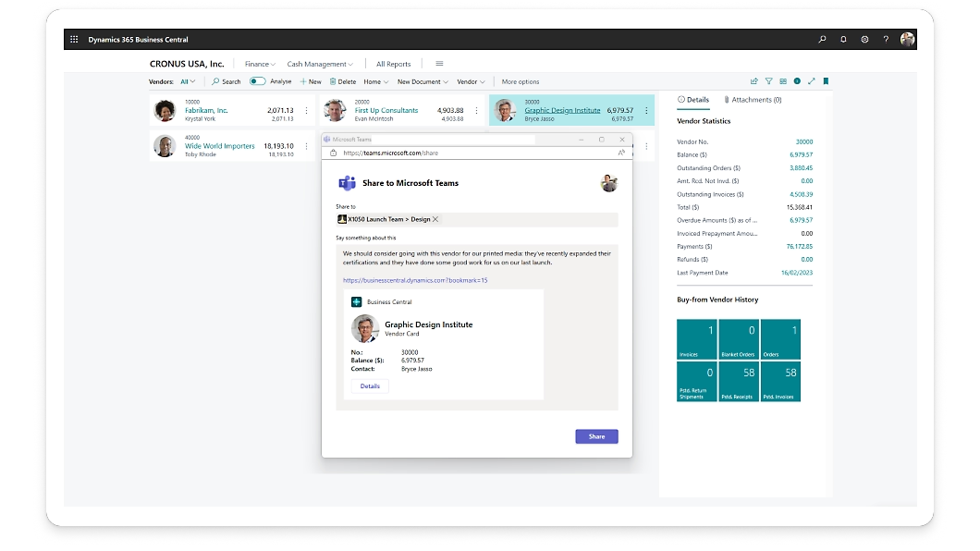Open more options for Wide World Importers
Image resolution: width=980 pixels, height=551 pixels.
pyautogui.click(x=306, y=146)
